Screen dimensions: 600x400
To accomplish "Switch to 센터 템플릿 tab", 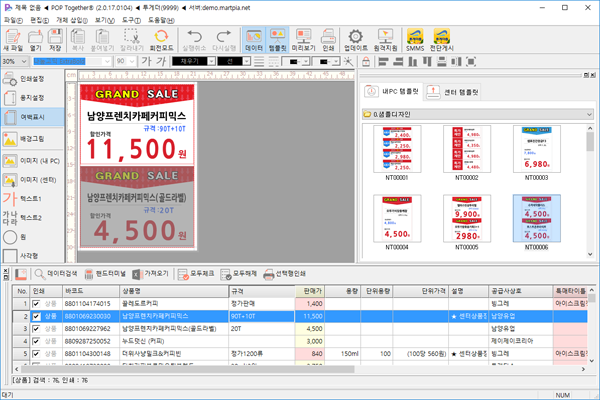I will click(x=453, y=92).
